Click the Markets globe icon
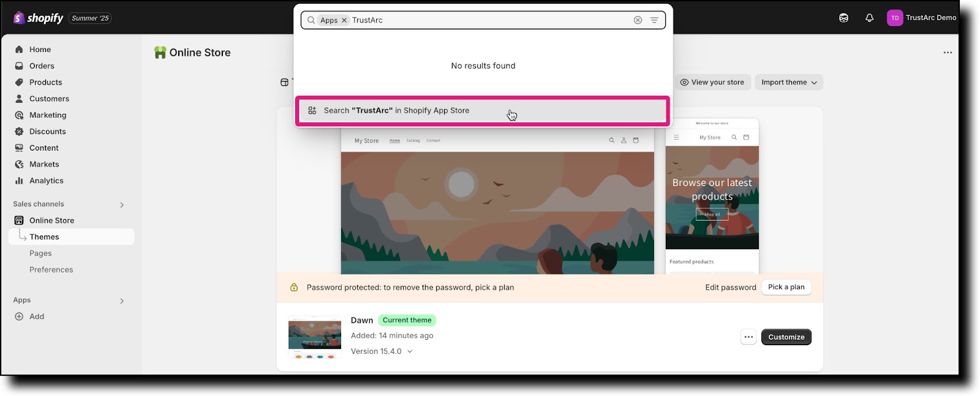The height and width of the screenshot is (396, 980). tap(19, 165)
